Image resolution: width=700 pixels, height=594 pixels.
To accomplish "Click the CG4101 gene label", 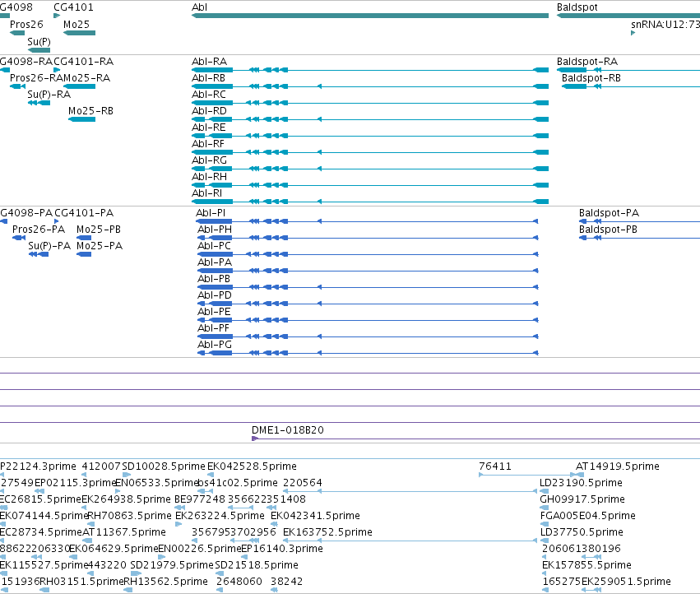I will 73,7.
